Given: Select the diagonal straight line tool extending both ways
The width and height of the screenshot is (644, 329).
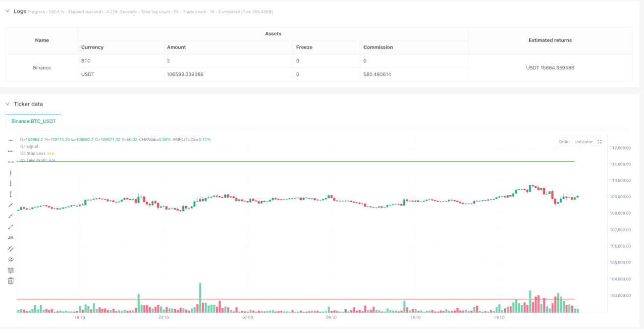Looking at the screenshot, I should coord(11,205).
